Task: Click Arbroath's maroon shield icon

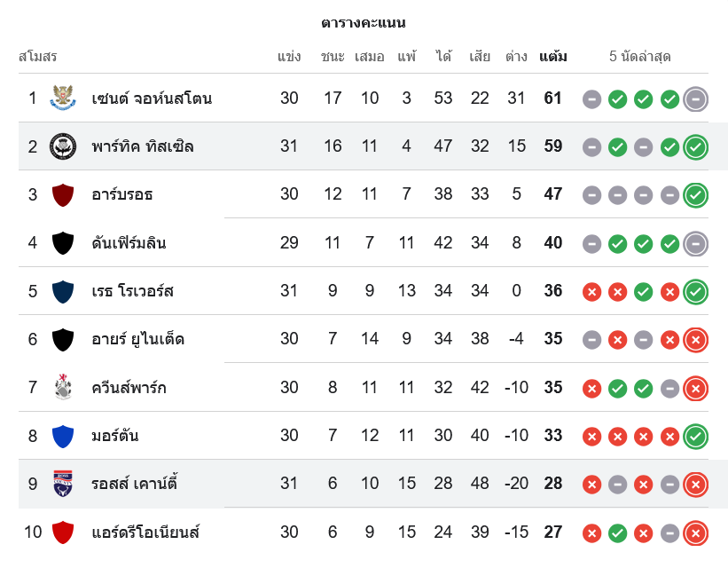Action: point(62,194)
